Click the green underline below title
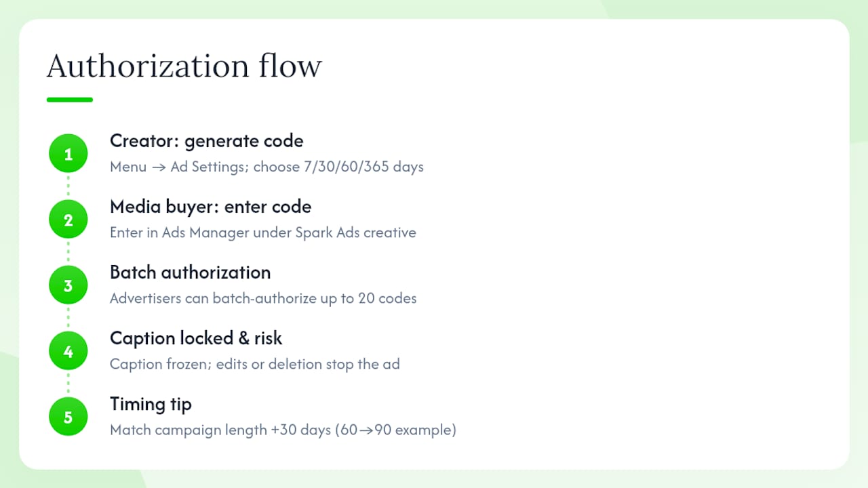The height and width of the screenshot is (488, 868). (x=69, y=100)
